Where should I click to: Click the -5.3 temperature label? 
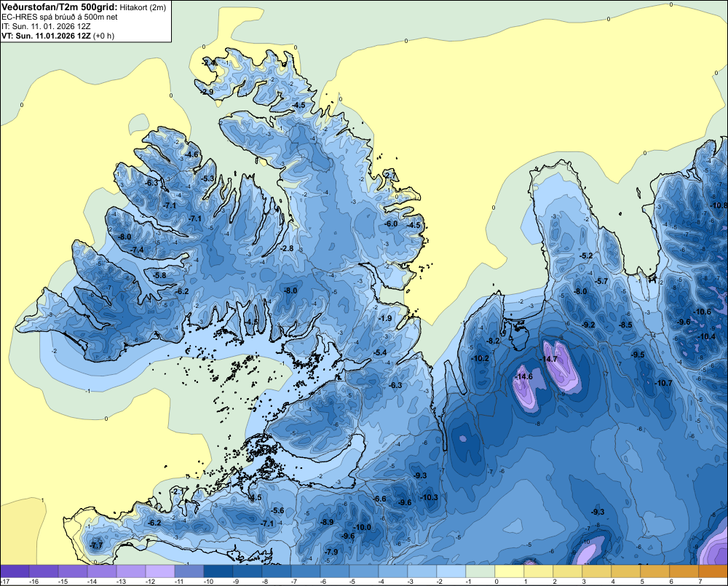coord(208,178)
